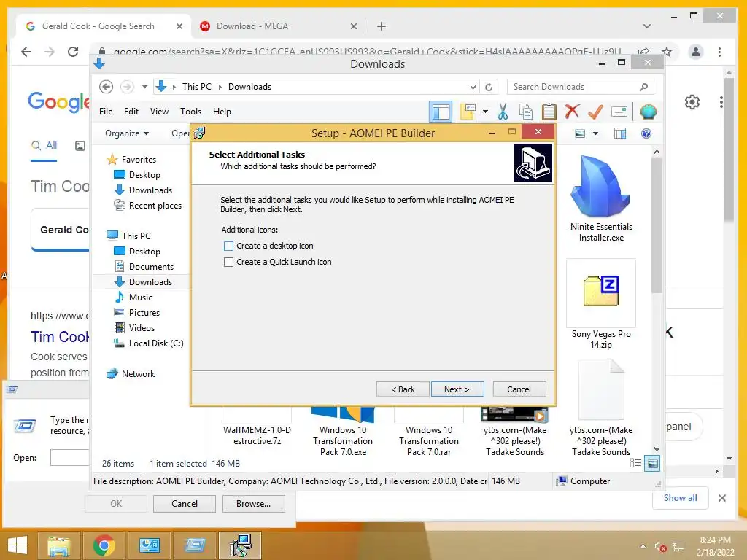Viewport: 747px width, 560px height.
Task: Open Organize dropdown in Downloads window
Action: point(127,133)
